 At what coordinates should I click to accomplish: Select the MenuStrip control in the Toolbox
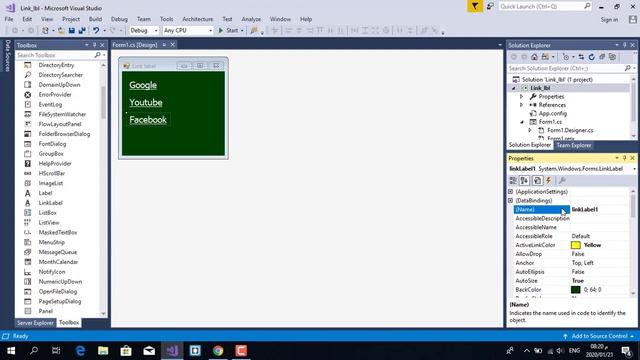[51, 242]
